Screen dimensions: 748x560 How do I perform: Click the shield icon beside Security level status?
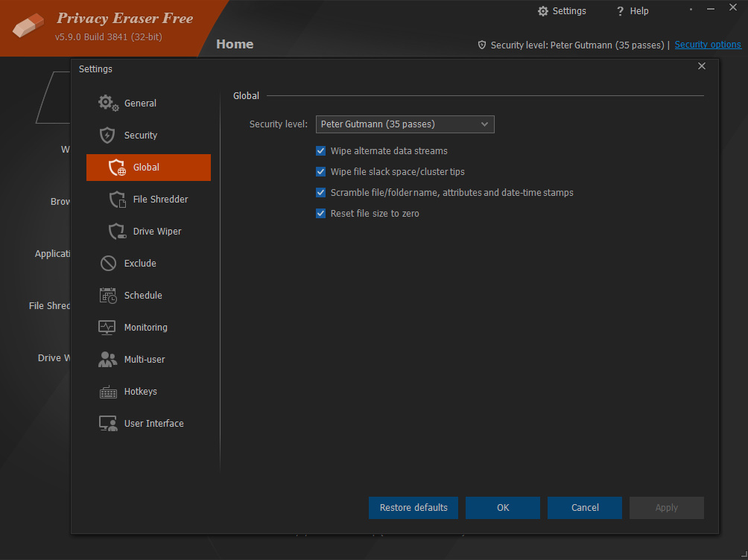[482, 45]
